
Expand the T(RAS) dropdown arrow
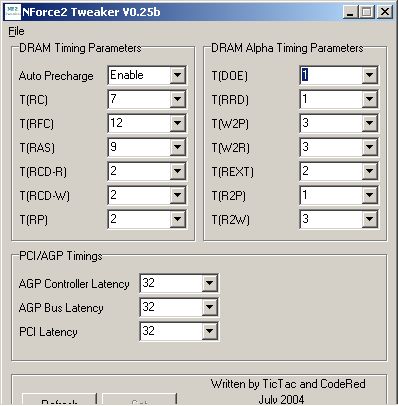point(177,147)
